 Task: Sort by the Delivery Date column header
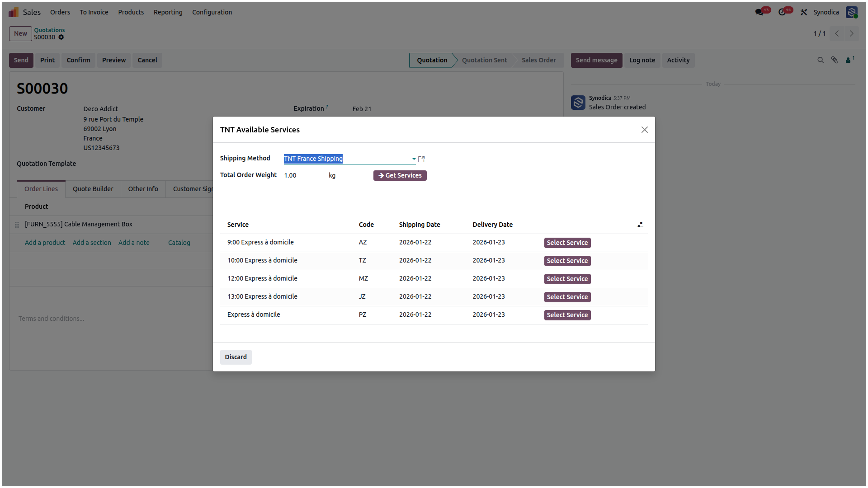point(493,225)
